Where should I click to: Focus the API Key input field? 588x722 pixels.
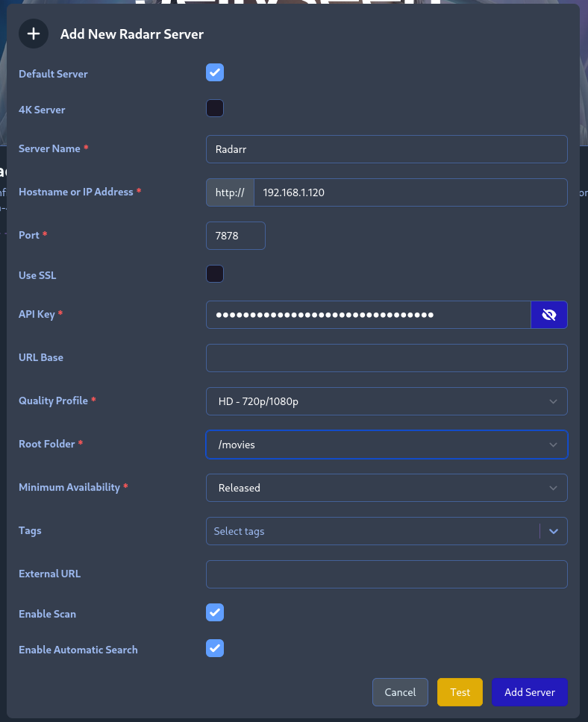coord(368,315)
